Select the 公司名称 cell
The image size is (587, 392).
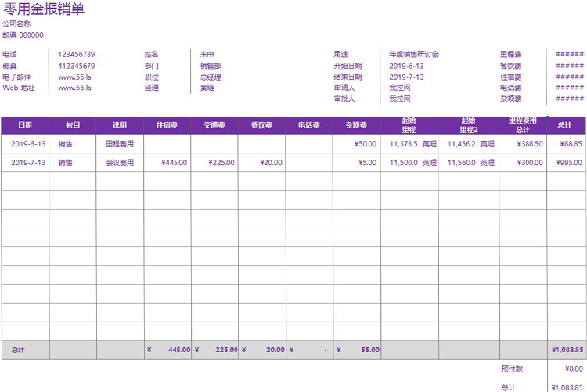[16, 24]
